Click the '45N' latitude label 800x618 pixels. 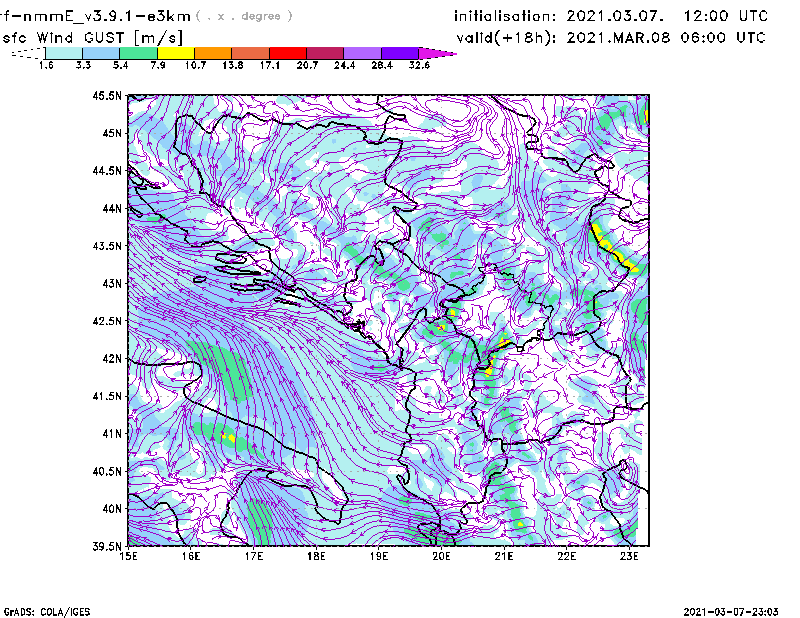pyautogui.click(x=112, y=133)
